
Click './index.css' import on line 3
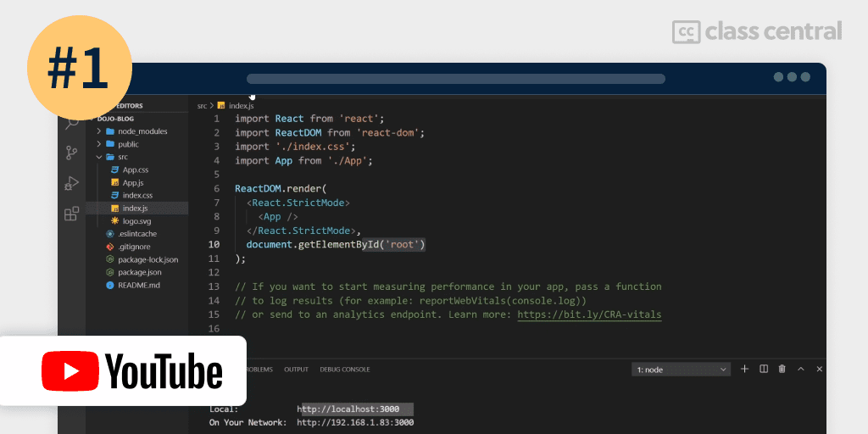(x=313, y=147)
